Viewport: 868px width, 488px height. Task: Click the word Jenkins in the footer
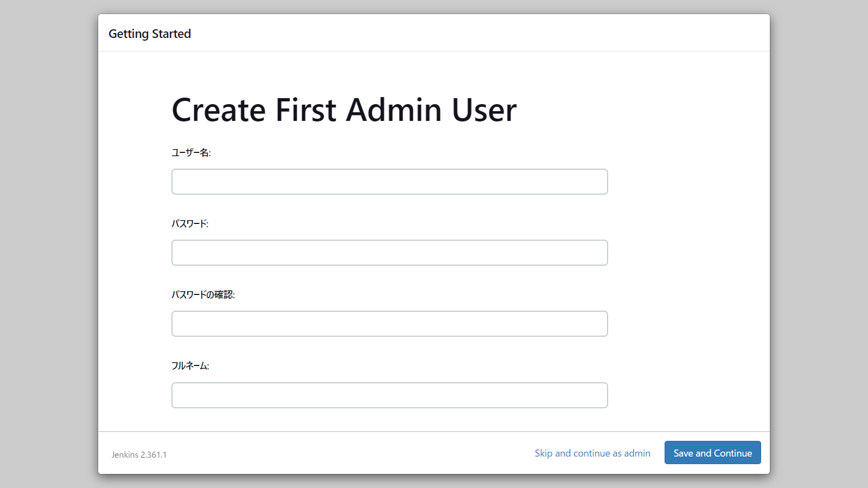tap(125, 455)
